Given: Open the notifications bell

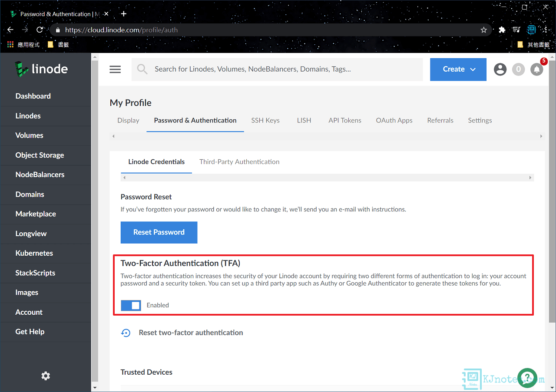Looking at the screenshot, I should 537,69.
